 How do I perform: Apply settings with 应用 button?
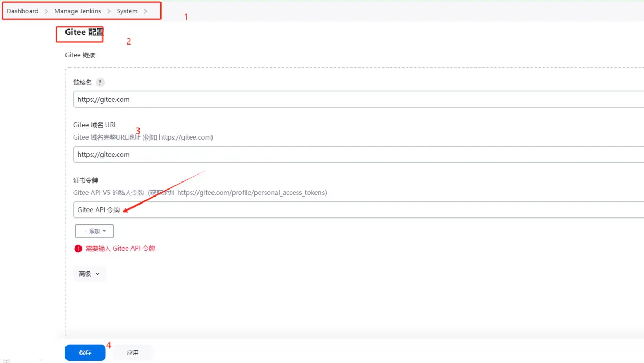coord(133,353)
